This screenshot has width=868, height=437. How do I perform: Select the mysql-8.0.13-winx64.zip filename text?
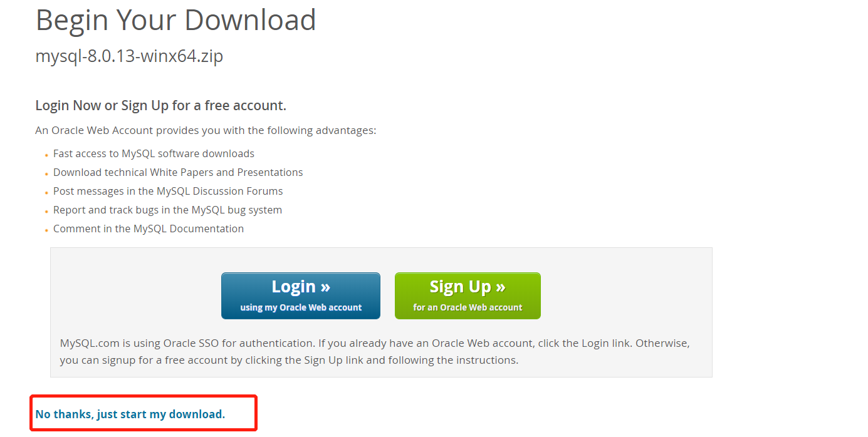click(x=129, y=56)
